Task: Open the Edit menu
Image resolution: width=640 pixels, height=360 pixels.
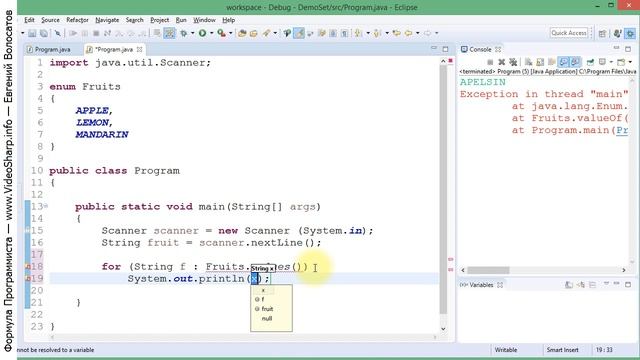Action: pos(29,20)
